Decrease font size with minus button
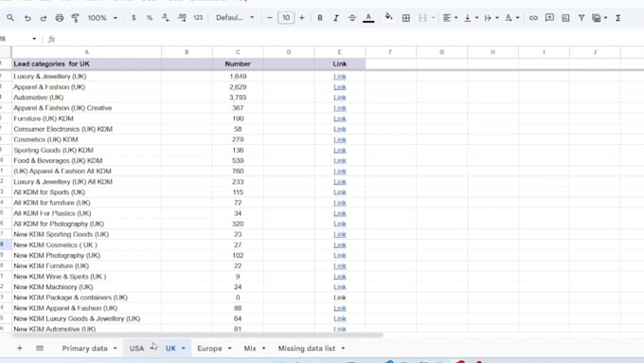The height and width of the screenshot is (363, 644). 269,18
